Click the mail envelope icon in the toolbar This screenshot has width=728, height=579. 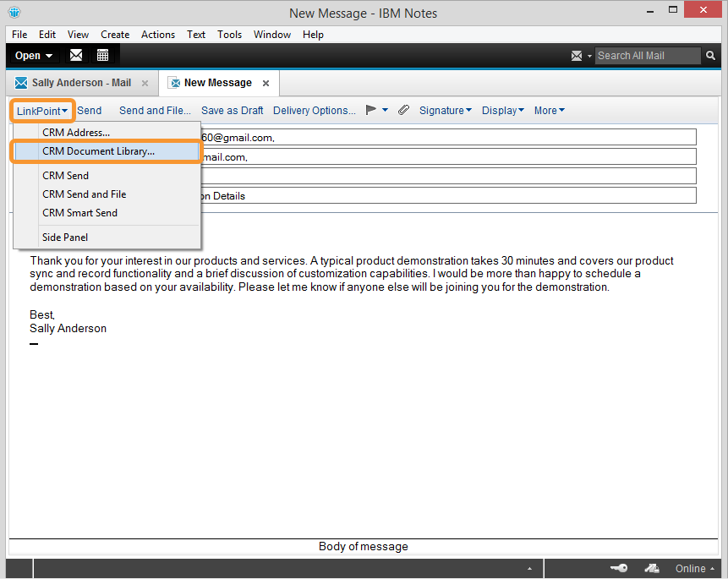click(x=76, y=55)
